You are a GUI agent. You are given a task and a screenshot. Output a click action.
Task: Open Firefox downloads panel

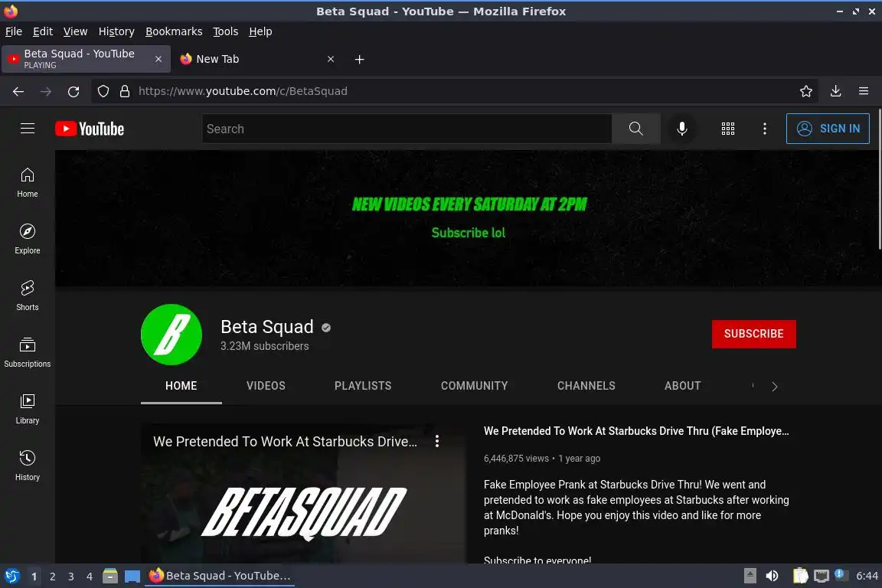(835, 91)
